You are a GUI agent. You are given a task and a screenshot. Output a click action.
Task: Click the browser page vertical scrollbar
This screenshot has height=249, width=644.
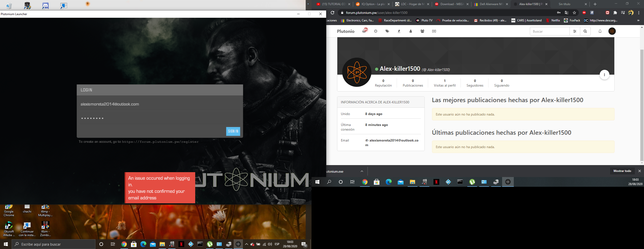[642, 105]
